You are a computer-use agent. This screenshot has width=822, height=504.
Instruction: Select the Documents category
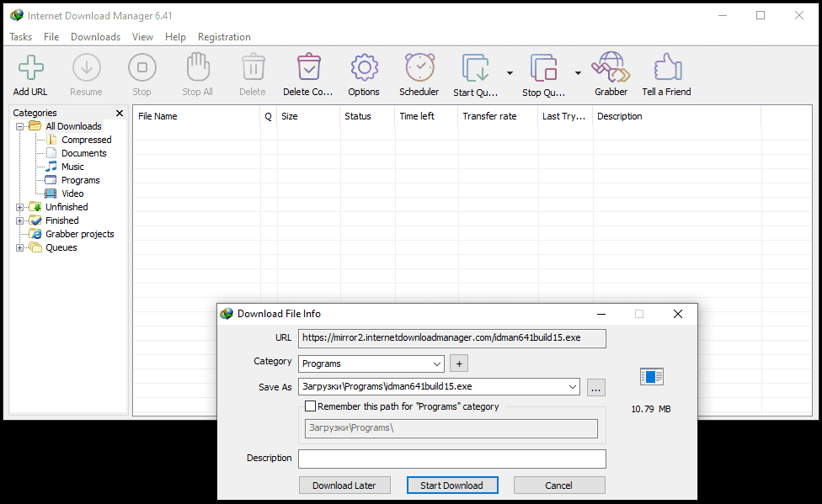84,153
